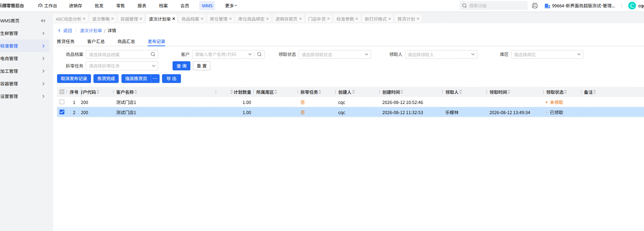Close the 拣货计划 tab
Screen dimensions: 644x231
click(418, 19)
